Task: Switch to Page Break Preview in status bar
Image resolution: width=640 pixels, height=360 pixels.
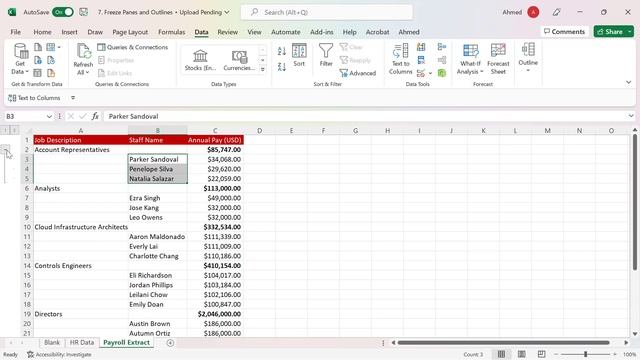Action: point(541,354)
